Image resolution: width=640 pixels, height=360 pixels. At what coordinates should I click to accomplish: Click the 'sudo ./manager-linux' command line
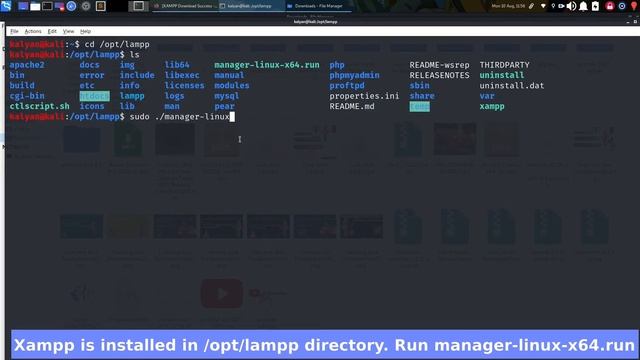(x=180, y=117)
